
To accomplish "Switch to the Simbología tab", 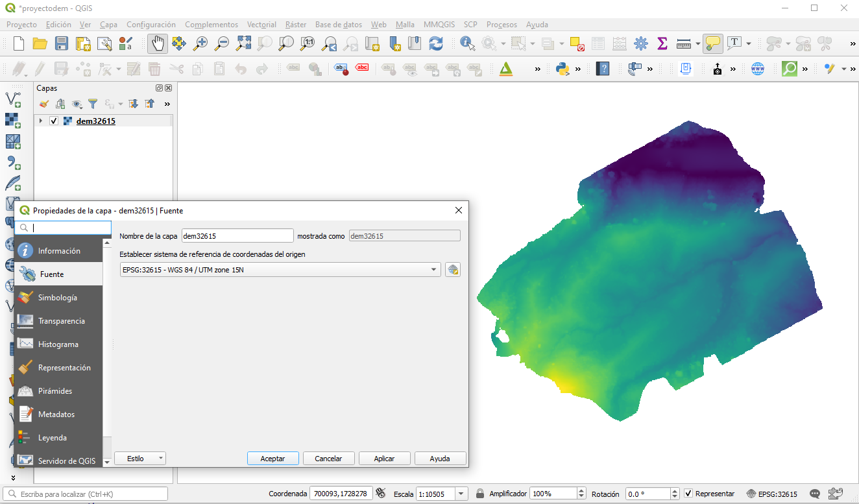I will [x=58, y=297].
